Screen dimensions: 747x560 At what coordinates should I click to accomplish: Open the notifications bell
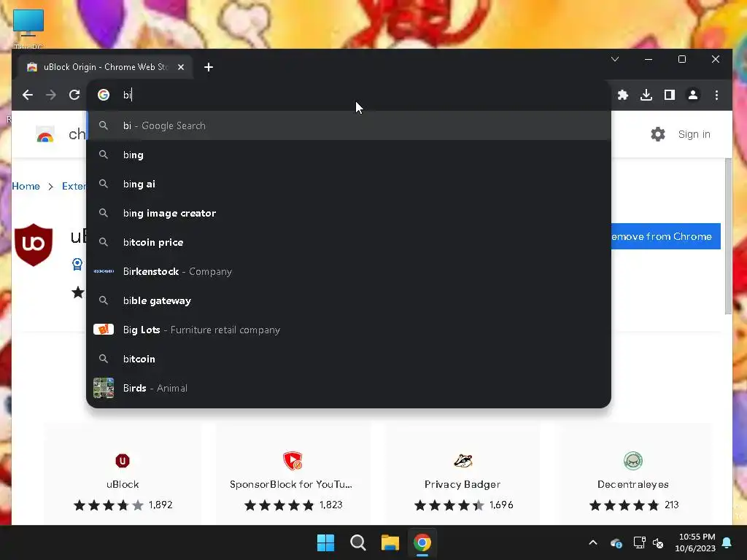click(727, 542)
